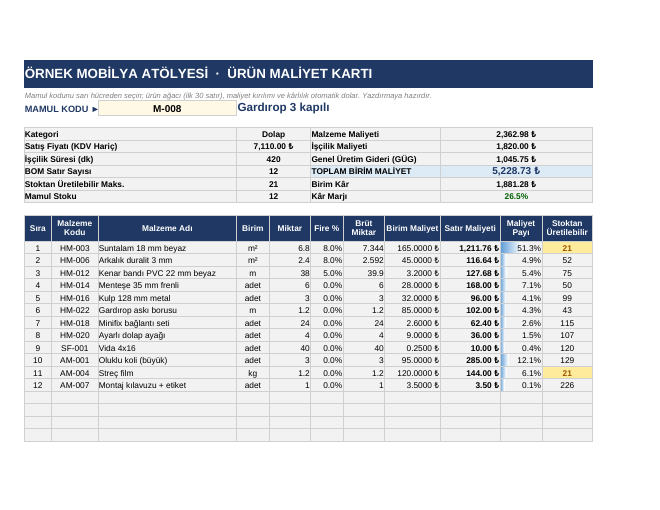This screenshot has height=510, width=660.
Task: Click the Malzeme Maliyeti value 2,362.98 ₺
Action: point(516,134)
